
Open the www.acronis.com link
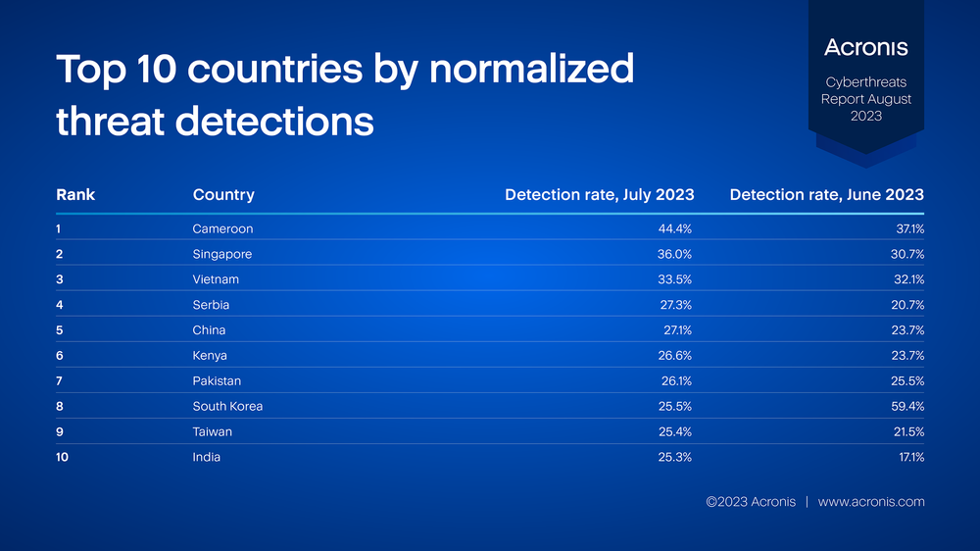click(871, 502)
